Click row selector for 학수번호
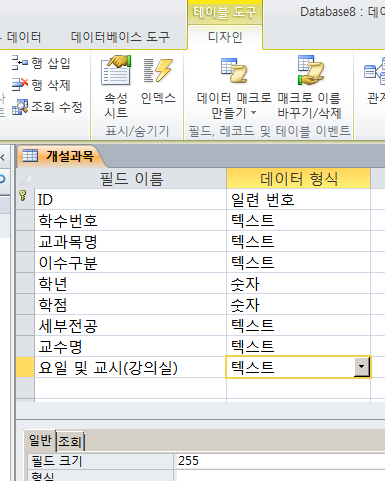The image size is (385, 481). (x=25, y=220)
